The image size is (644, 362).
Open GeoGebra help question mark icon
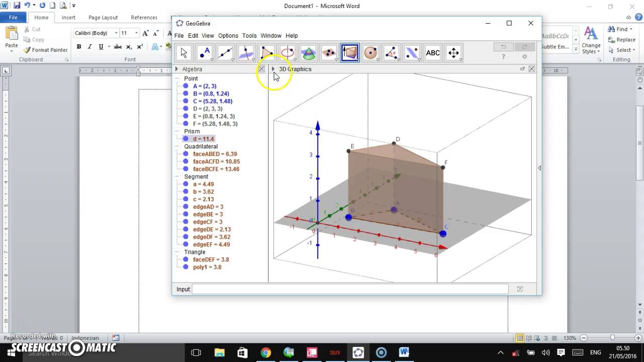coord(503,57)
